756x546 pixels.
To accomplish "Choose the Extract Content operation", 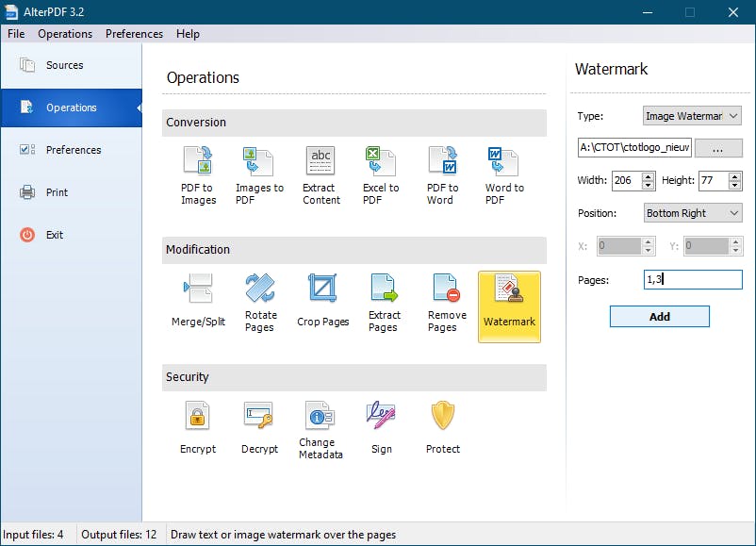I will point(321,176).
